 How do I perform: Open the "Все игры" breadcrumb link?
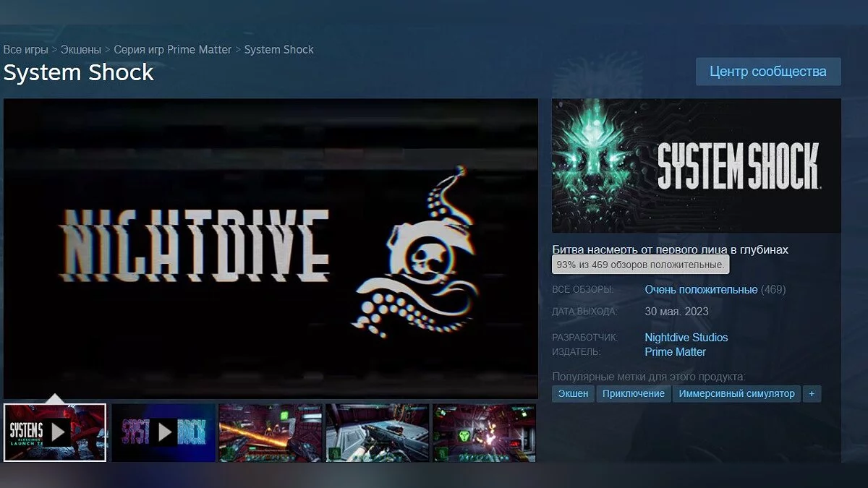pos(25,50)
